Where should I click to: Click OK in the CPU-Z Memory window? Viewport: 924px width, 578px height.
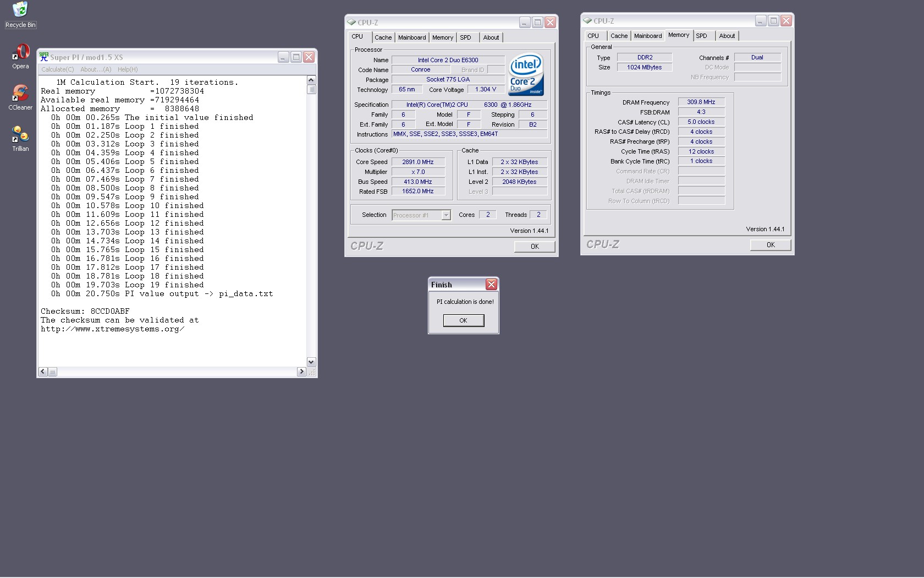(771, 245)
